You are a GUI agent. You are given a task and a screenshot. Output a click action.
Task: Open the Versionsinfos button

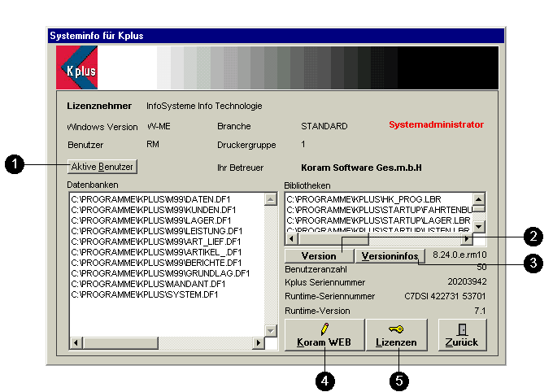coord(391,256)
